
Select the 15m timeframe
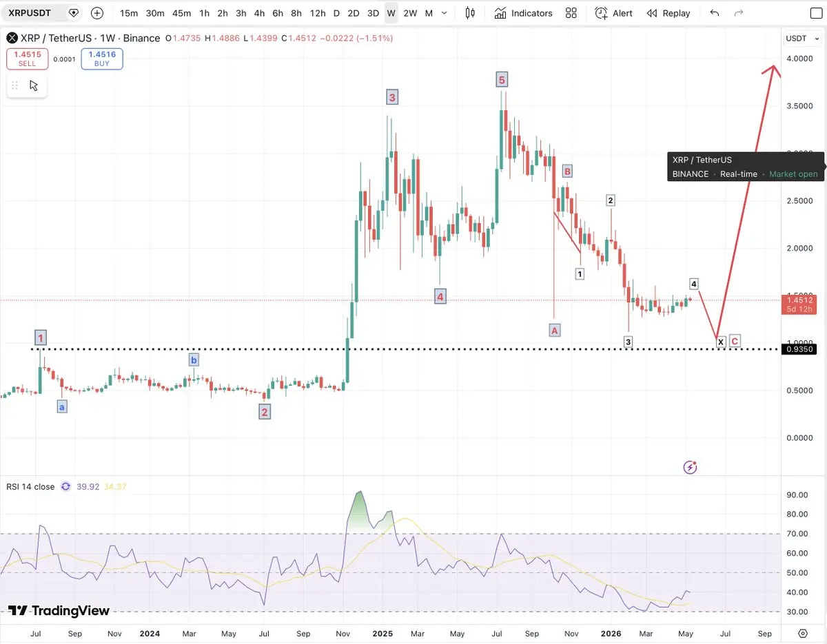click(x=129, y=13)
